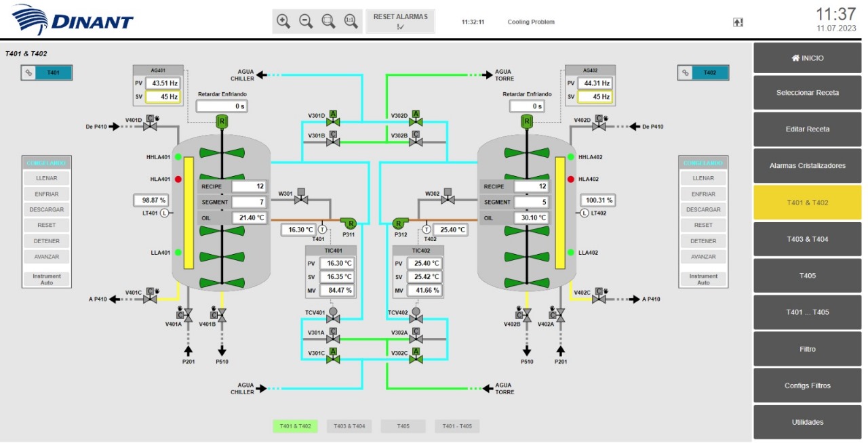The image size is (868, 443).
Task: Click the link icon beside T402
Action: click(686, 73)
